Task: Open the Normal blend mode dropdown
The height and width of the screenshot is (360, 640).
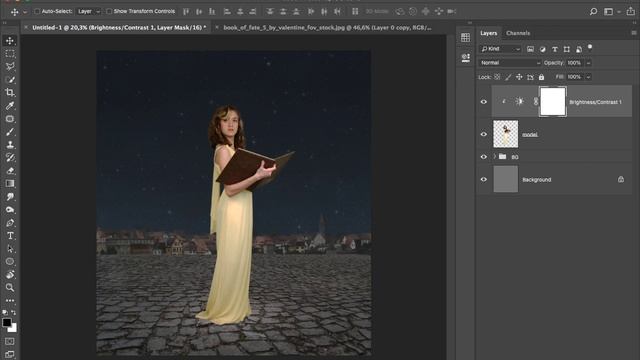Action: point(509,63)
